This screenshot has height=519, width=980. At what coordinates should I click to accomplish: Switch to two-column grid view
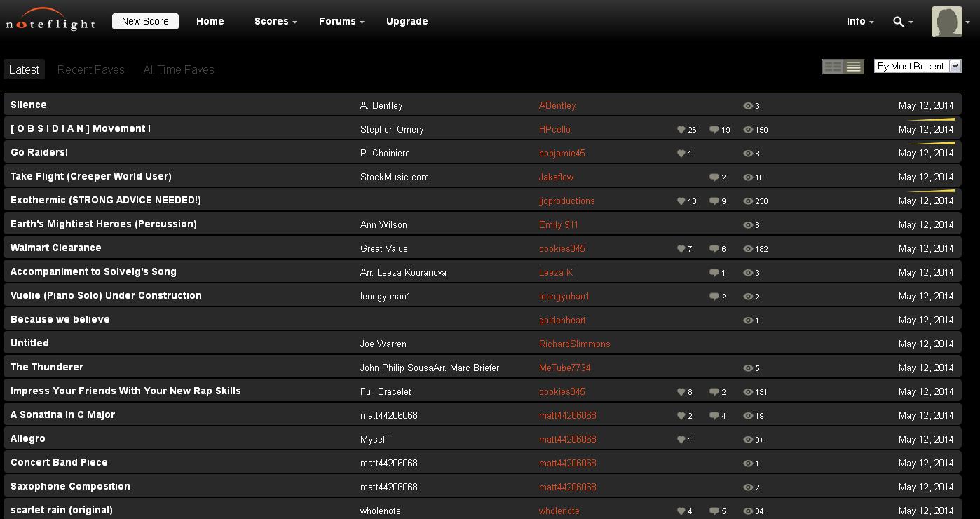[833, 67]
